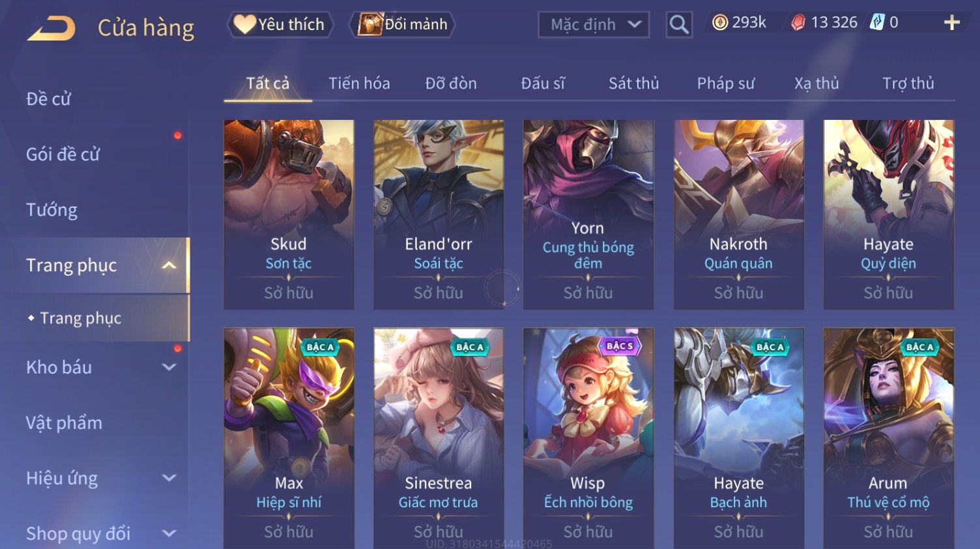Screen dimensions: 980x549
Task: Click the blue voucher ticket icon
Action: pos(877,23)
